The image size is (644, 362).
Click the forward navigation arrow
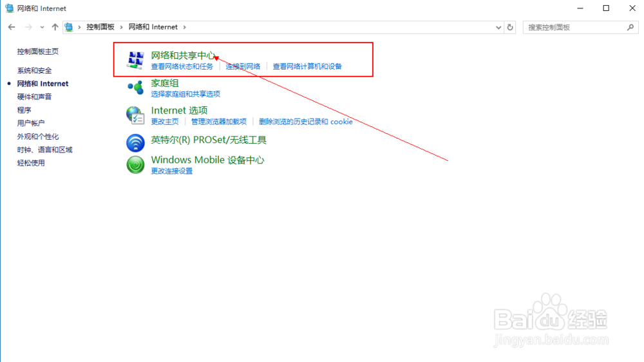click(x=28, y=27)
